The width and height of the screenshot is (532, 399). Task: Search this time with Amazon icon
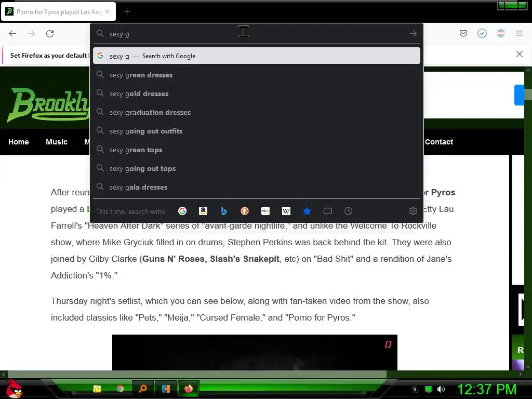click(x=203, y=211)
